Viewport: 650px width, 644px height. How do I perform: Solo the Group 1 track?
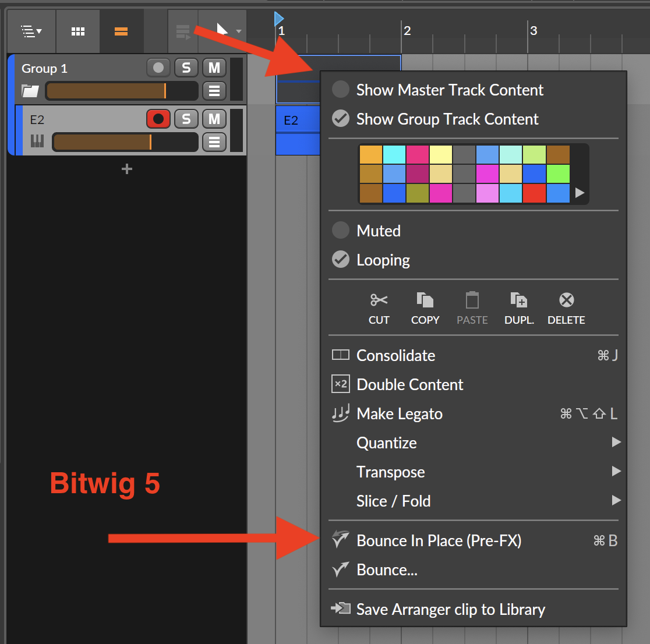[186, 68]
